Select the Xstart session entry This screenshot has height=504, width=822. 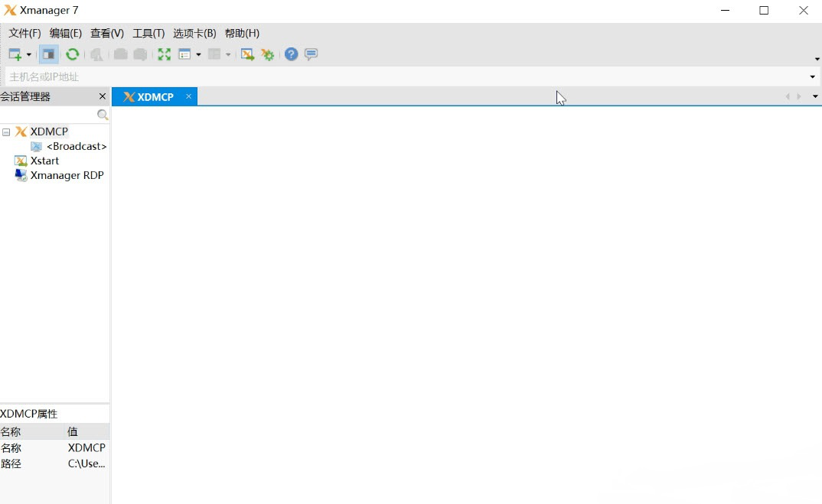point(45,161)
